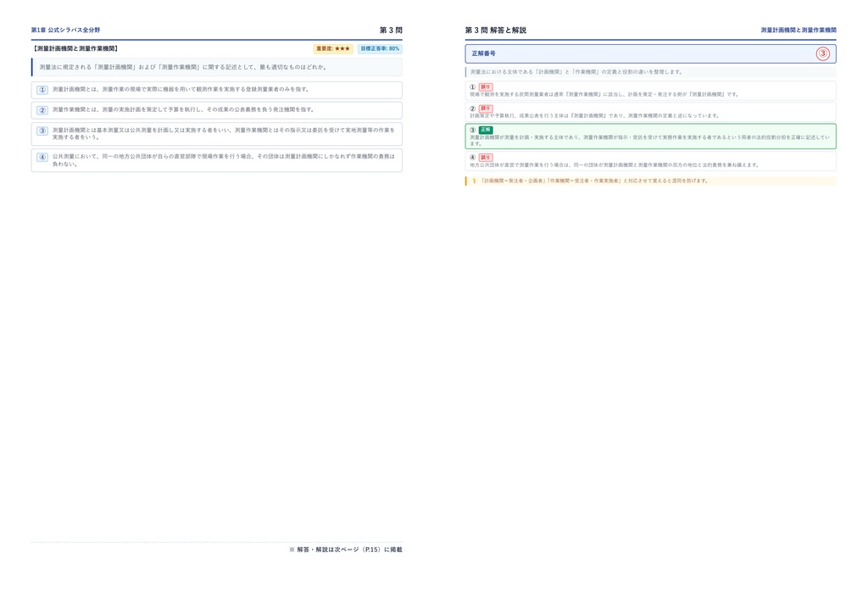Click the footer note 解答・解説は次ページ（P.15）に掲載
Viewport: 868px width, 614px height.
point(346,550)
